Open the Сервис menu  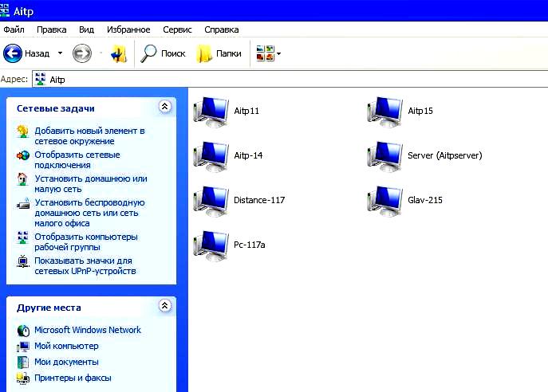point(177,29)
